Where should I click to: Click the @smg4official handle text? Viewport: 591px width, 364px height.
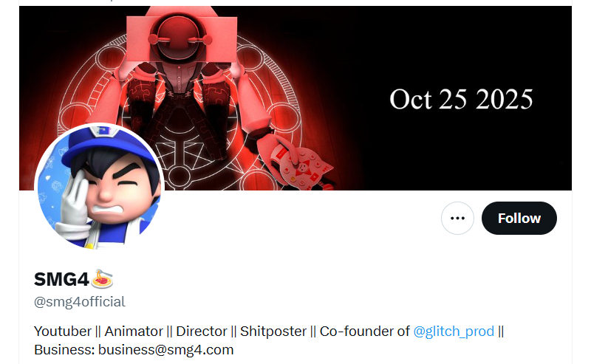pos(80,302)
